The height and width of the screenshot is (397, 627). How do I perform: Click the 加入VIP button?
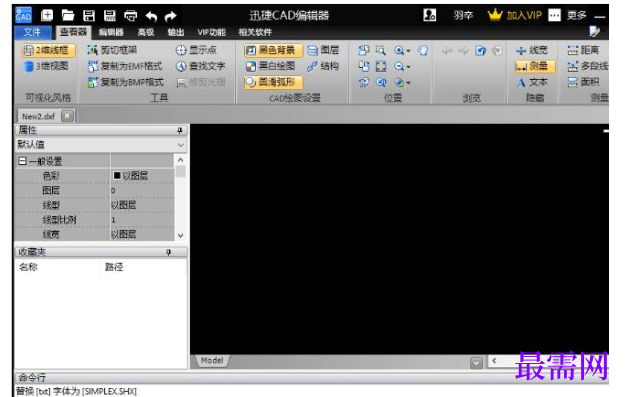click(x=515, y=15)
